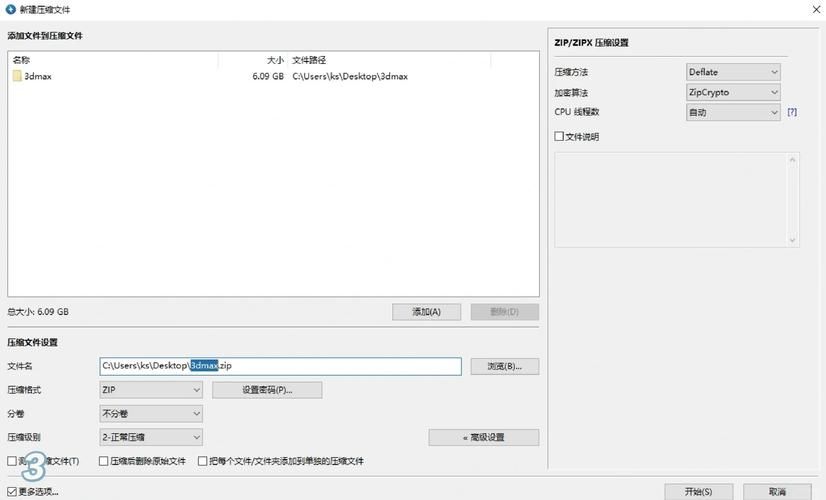This screenshot has width=826, height=500.
Task: Uncheck the 更多选项... checkbox
Action: click(12, 492)
